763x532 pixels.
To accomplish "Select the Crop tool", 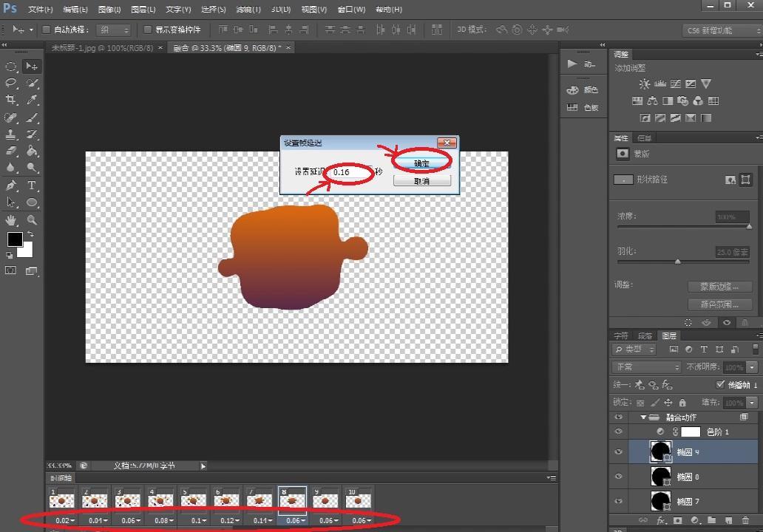I will tap(11, 100).
